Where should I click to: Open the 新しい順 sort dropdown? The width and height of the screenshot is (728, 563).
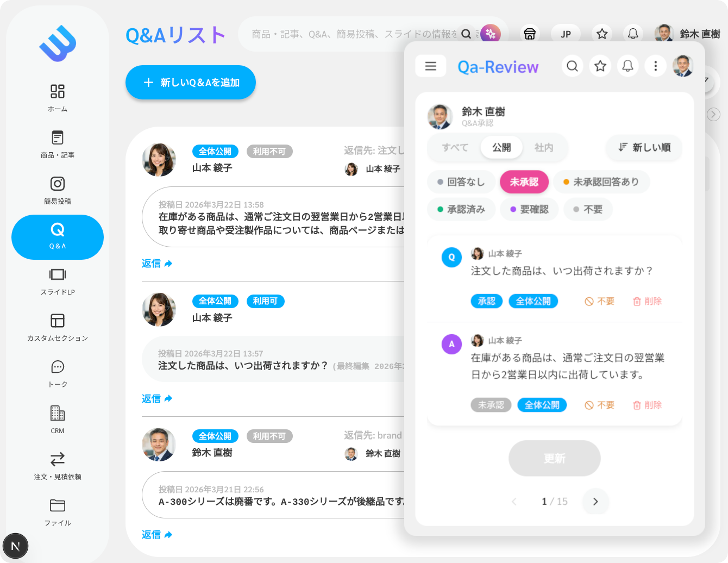(x=643, y=147)
